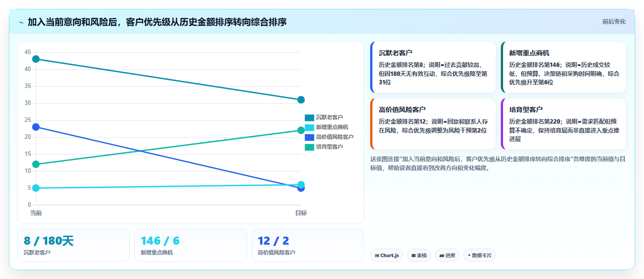This screenshot has height=279, width=644.
Task: Click the 前后变化 label in header
Action: pyautogui.click(x=614, y=21)
